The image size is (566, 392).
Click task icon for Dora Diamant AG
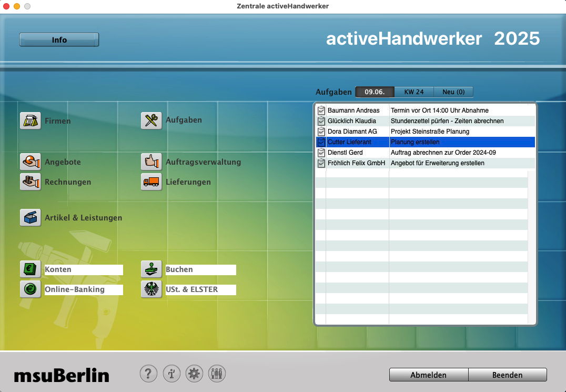point(321,132)
